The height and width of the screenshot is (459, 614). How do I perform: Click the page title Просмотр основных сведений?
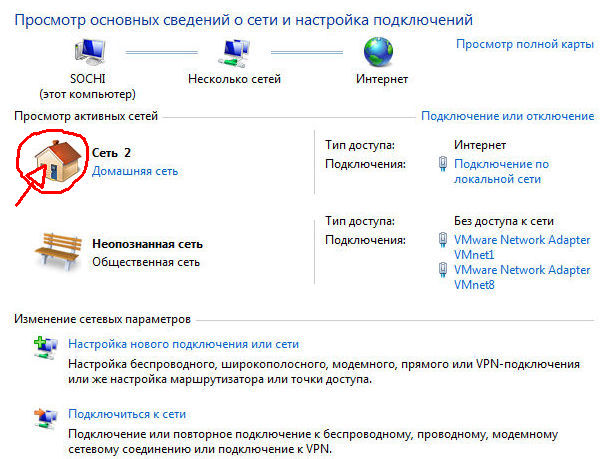[243, 20]
